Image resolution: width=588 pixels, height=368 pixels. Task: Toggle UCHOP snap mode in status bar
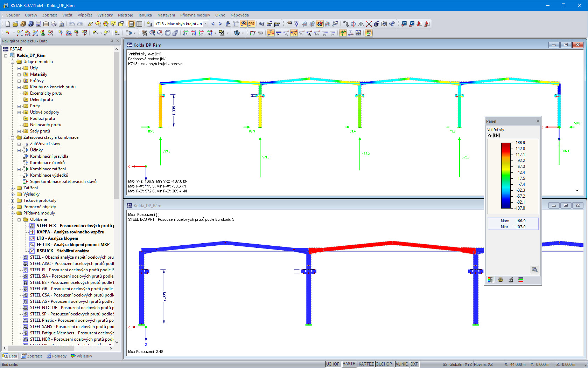[332, 364]
